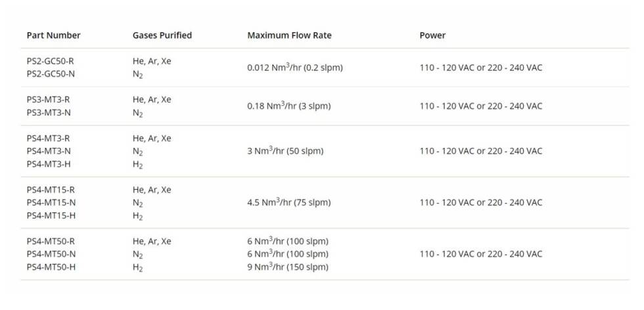Click part number PS4-MT3-N
The width and height of the screenshot is (644, 310).
pyautogui.click(x=49, y=151)
